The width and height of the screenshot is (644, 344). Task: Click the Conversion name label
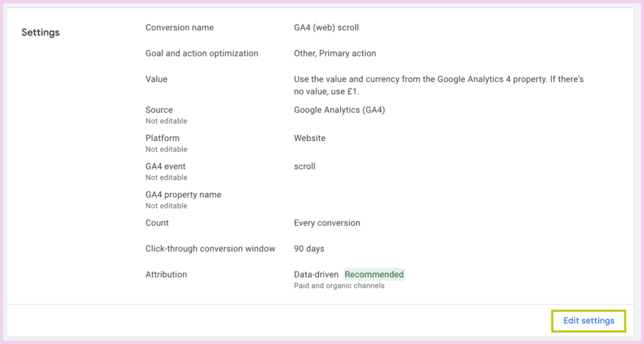point(179,28)
